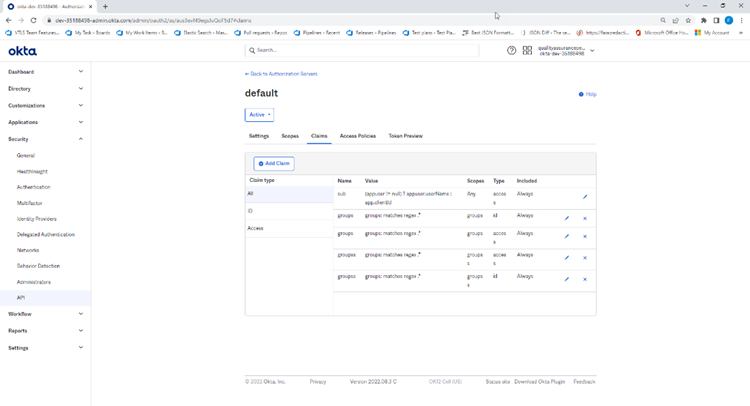Open the Help link beside default
Screen dimensions: 750x406
coord(588,94)
